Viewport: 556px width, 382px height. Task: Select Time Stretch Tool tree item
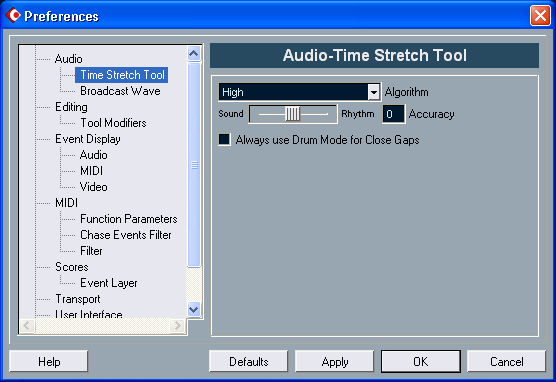click(x=122, y=75)
